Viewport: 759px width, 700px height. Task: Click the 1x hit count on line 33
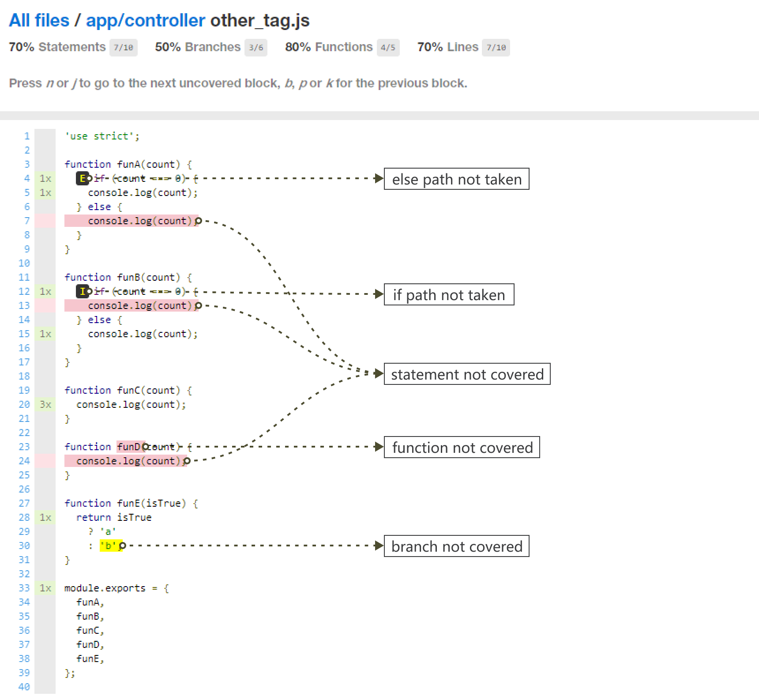coord(45,588)
